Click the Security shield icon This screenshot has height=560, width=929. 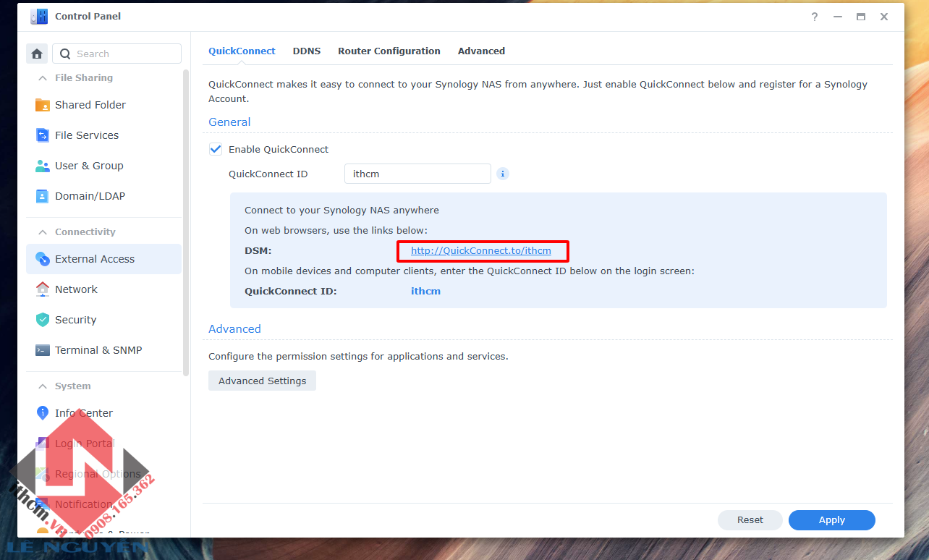[x=43, y=320]
